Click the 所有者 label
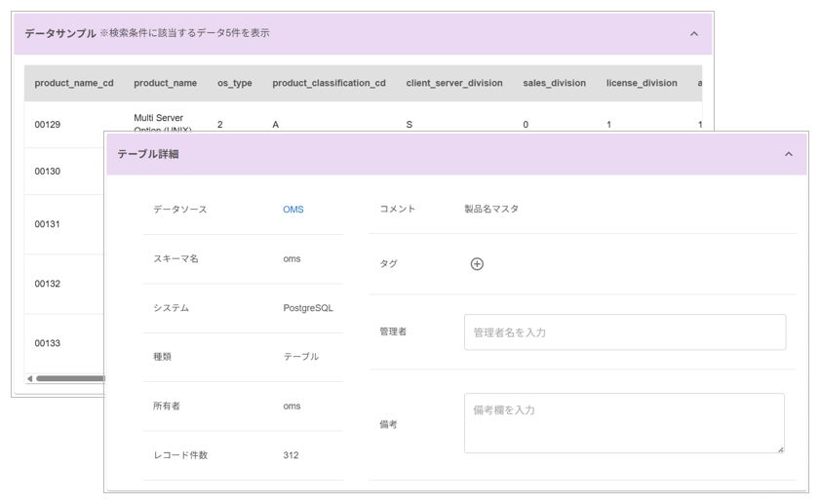The image size is (819, 504). 166,406
